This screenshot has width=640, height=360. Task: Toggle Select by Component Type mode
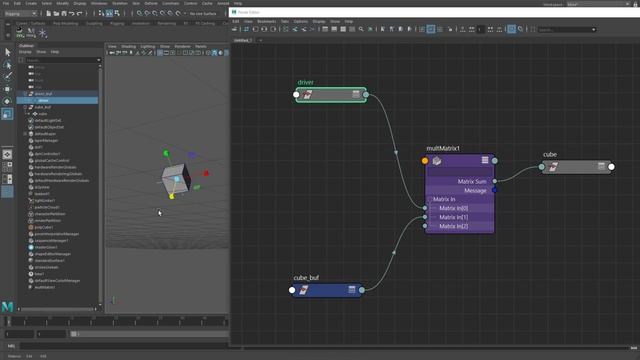(117, 13)
